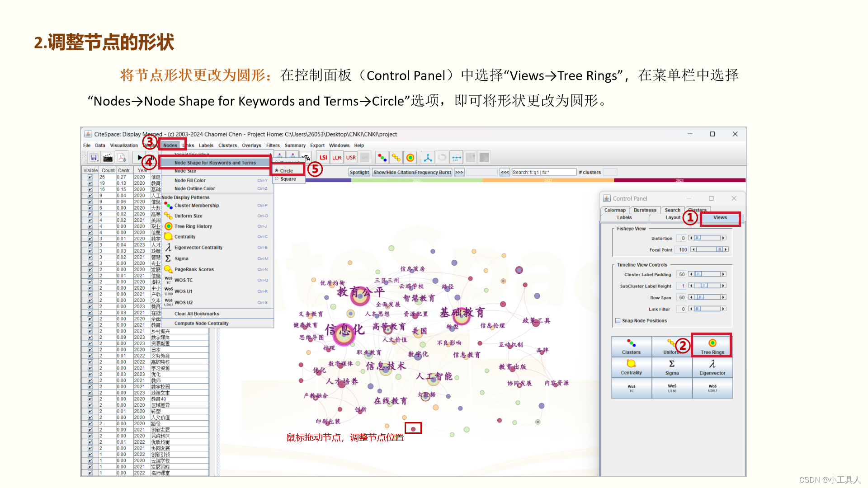Click the save disk toolbar icon
Screen dimensions: 868x488
point(94,158)
